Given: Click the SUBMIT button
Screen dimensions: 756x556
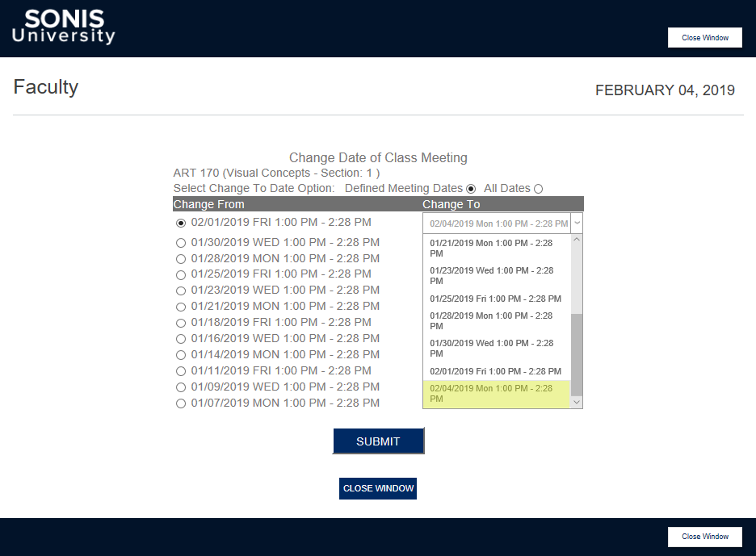Looking at the screenshot, I should pos(378,441).
